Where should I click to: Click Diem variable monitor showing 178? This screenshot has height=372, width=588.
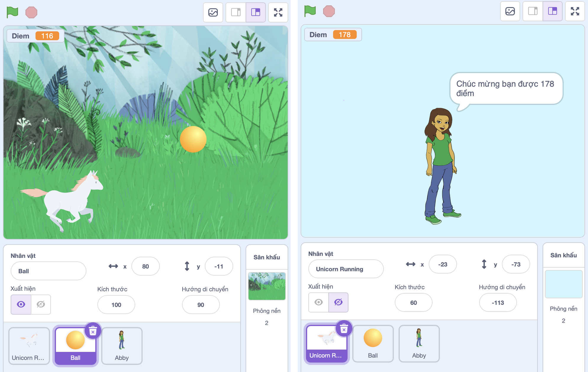(333, 35)
